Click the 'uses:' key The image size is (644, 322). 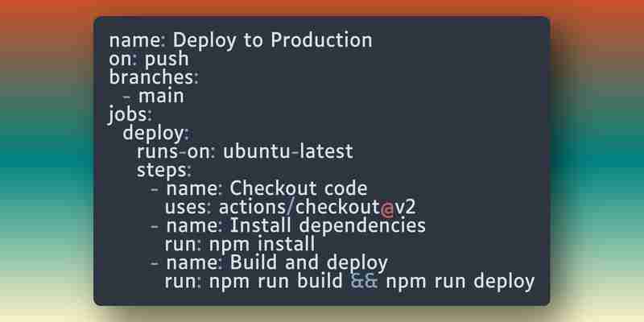(x=188, y=208)
